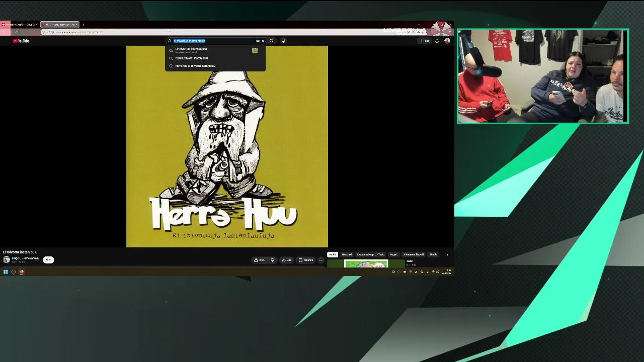
Task: Open the Windows Start menu
Action: tap(6, 272)
